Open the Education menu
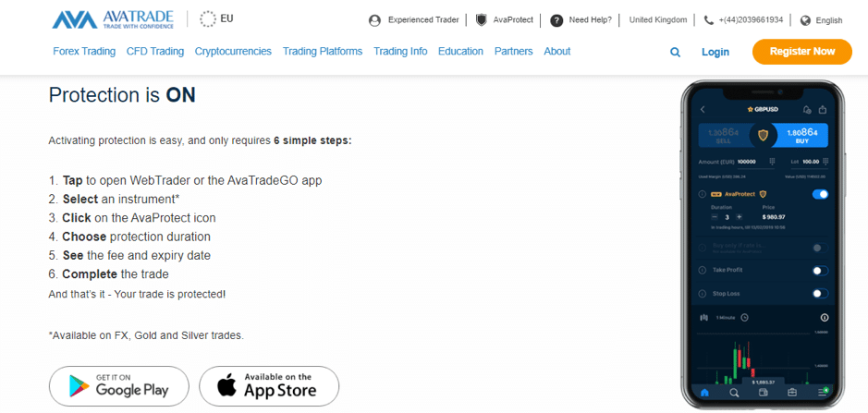 click(x=460, y=52)
